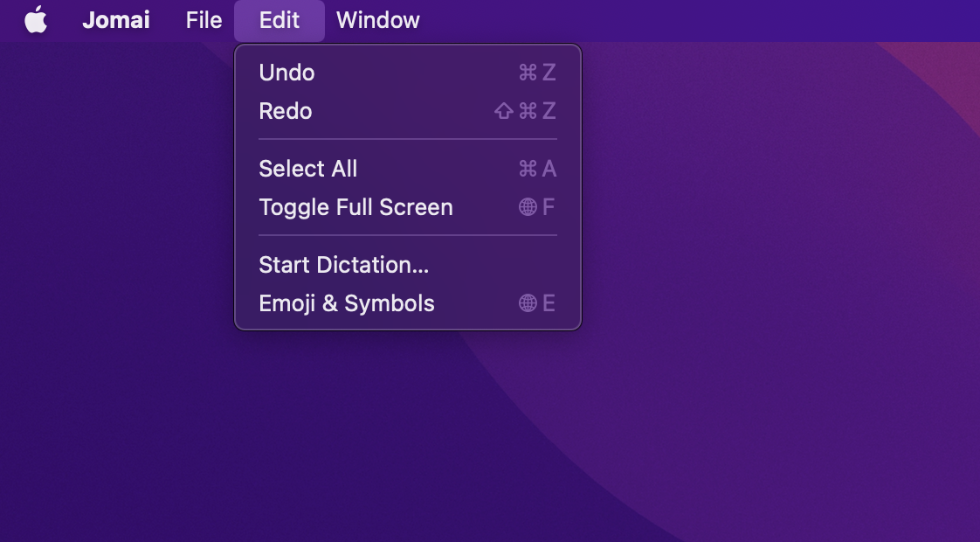The image size is (980, 542).
Task: Open the File menu
Action: (203, 19)
